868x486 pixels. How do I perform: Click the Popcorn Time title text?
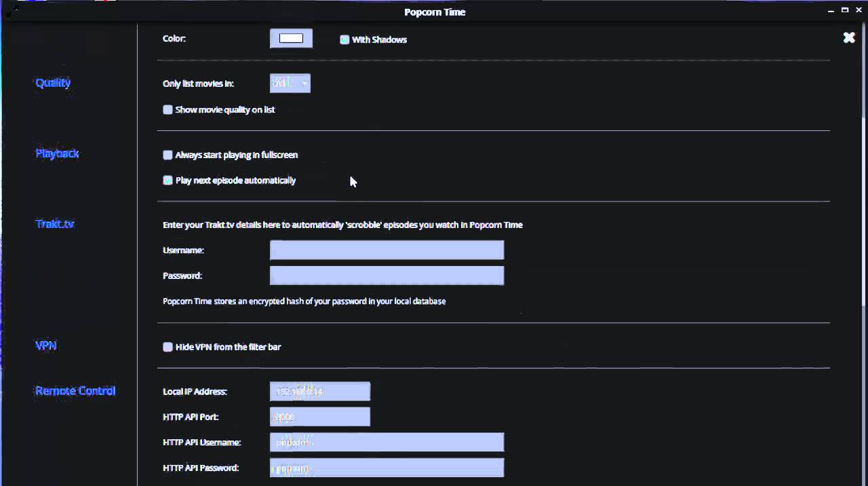(435, 12)
